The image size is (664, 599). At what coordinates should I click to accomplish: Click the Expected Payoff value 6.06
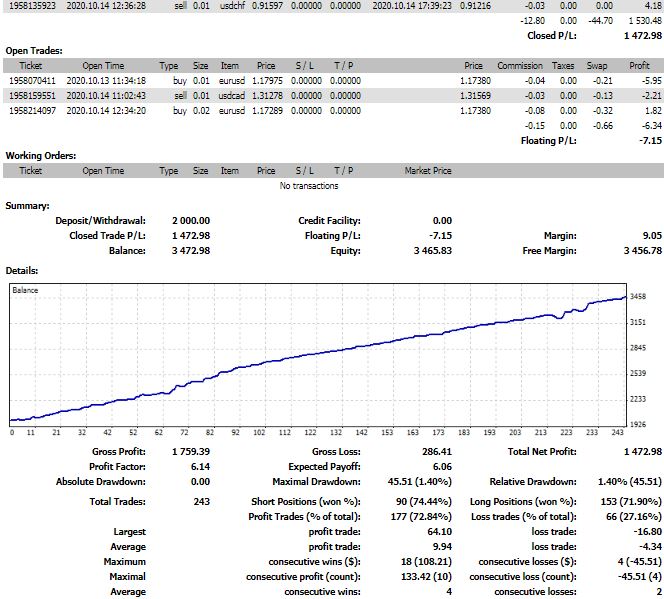pos(443,467)
